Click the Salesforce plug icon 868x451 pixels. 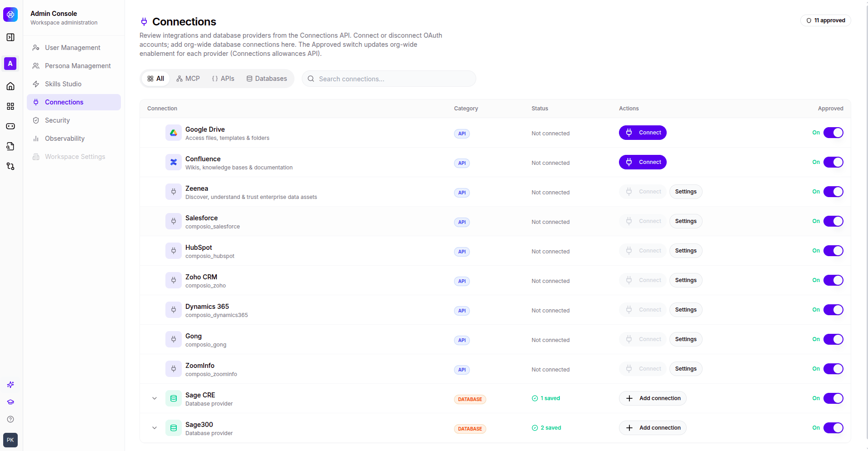tap(174, 221)
